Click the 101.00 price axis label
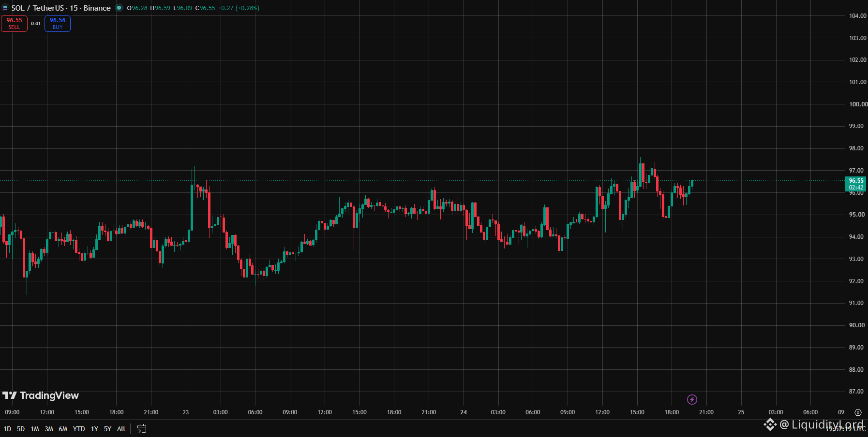The image size is (868, 437). (857, 82)
